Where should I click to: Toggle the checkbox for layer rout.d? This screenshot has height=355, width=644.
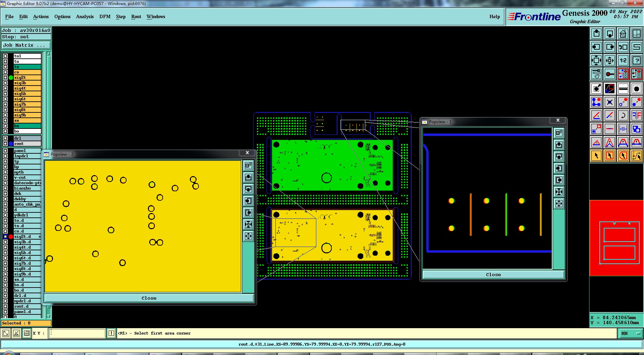tap(5, 306)
